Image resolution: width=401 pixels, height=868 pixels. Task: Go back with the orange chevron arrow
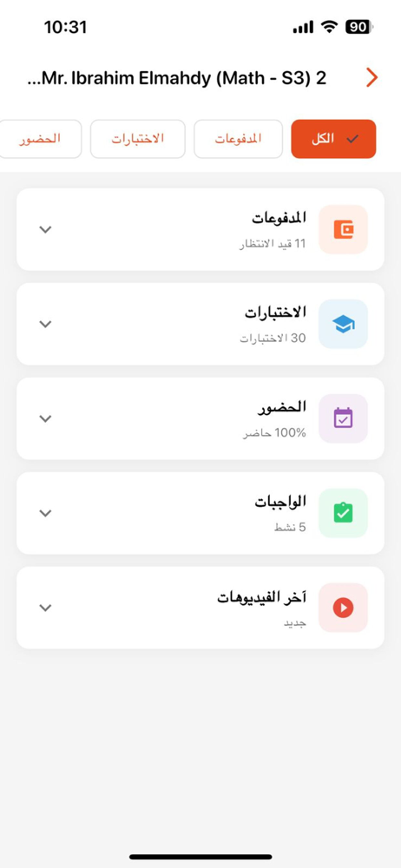click(x=371, y=78)
